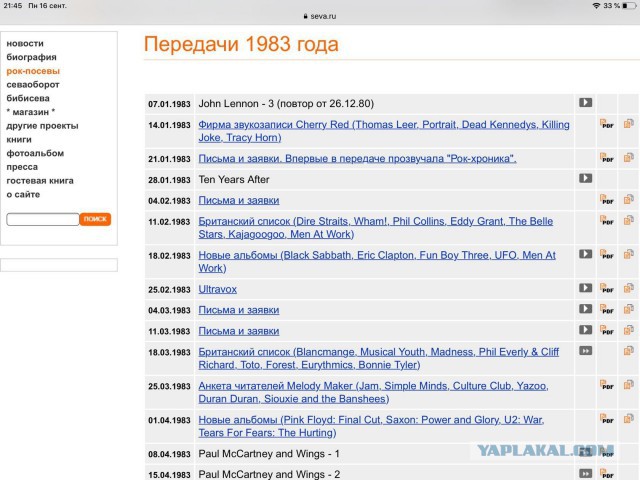
Task: Open the севаоборот menu item
Action: click(x=33, y=84)
